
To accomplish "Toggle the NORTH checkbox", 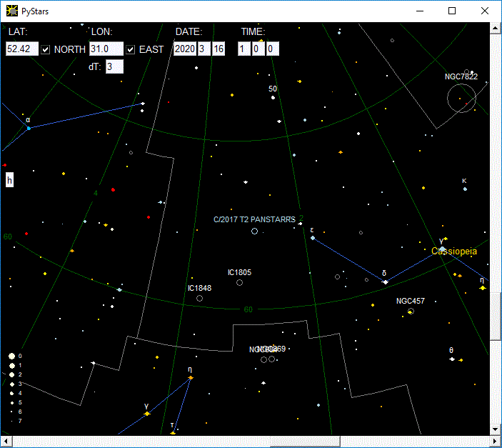I will click(46, 50).
